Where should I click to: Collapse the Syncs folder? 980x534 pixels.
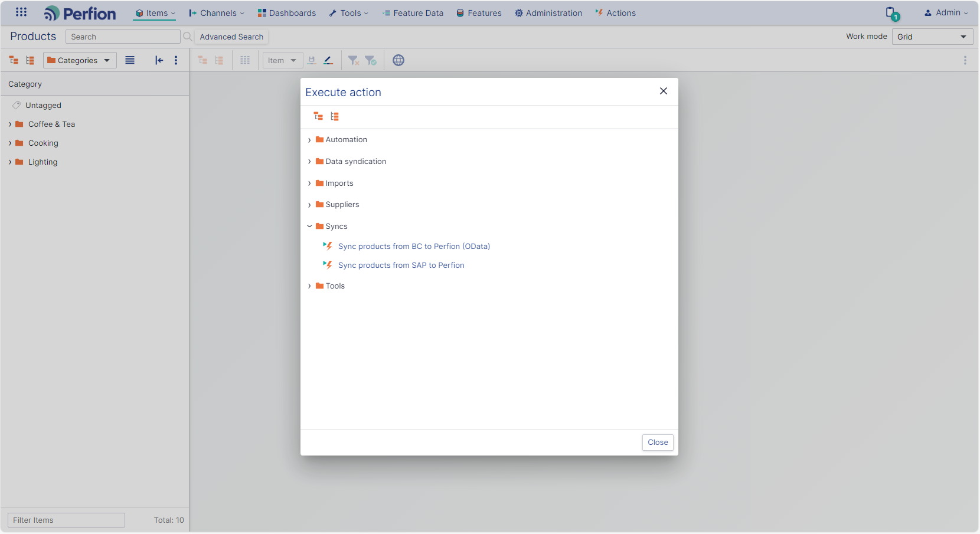pos(309,227)
